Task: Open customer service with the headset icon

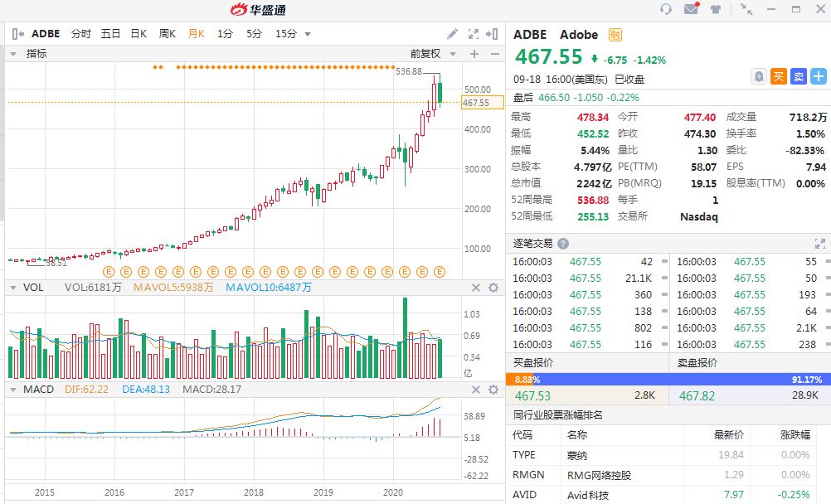Action: pos(667,10)
